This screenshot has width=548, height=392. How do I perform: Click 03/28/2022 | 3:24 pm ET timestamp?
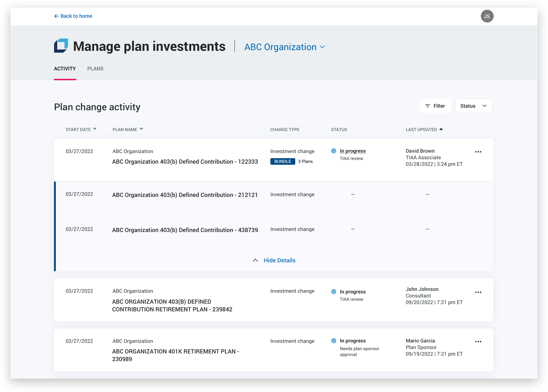[434, 164]
